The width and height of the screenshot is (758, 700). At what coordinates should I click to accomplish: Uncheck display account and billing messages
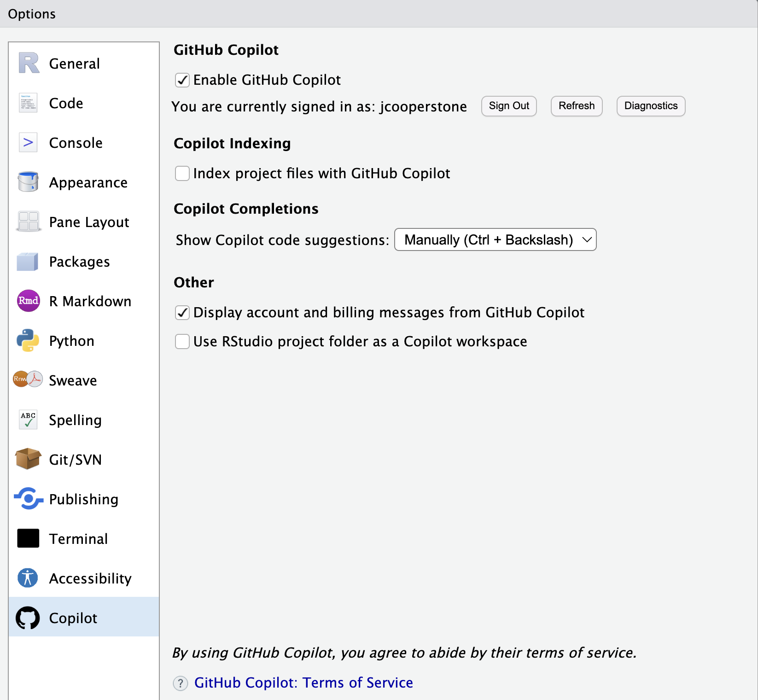coord(182,313)
